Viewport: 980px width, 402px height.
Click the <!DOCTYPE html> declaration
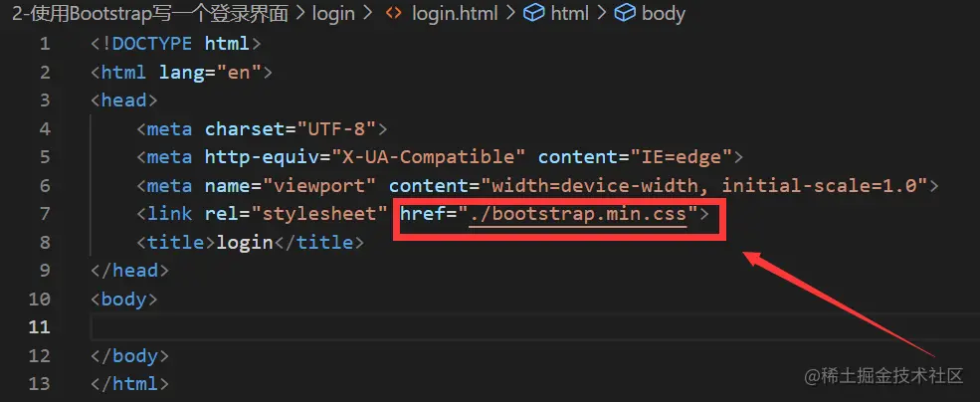pos(176,44)
